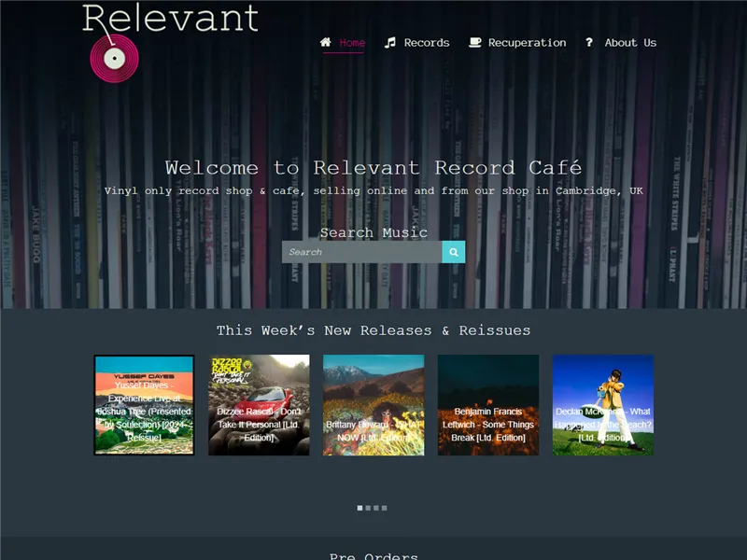
Task: Click the Search Music label
Action: [373, 232]
